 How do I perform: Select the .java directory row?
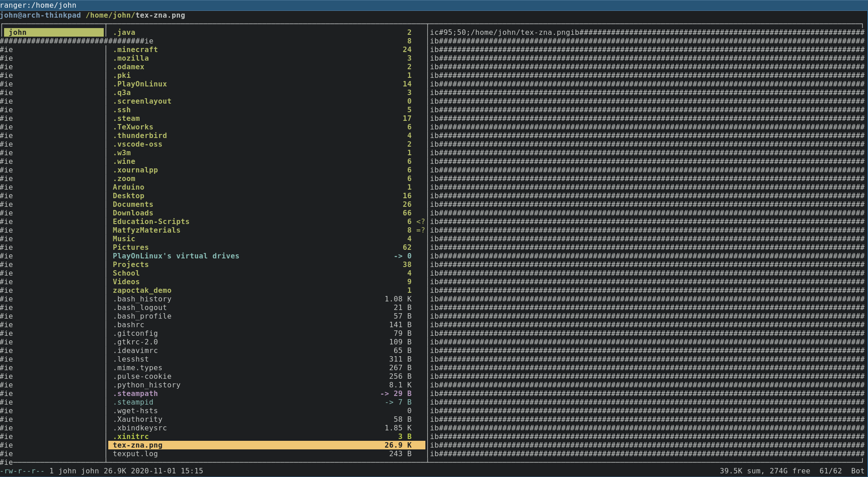coord(266,32)
